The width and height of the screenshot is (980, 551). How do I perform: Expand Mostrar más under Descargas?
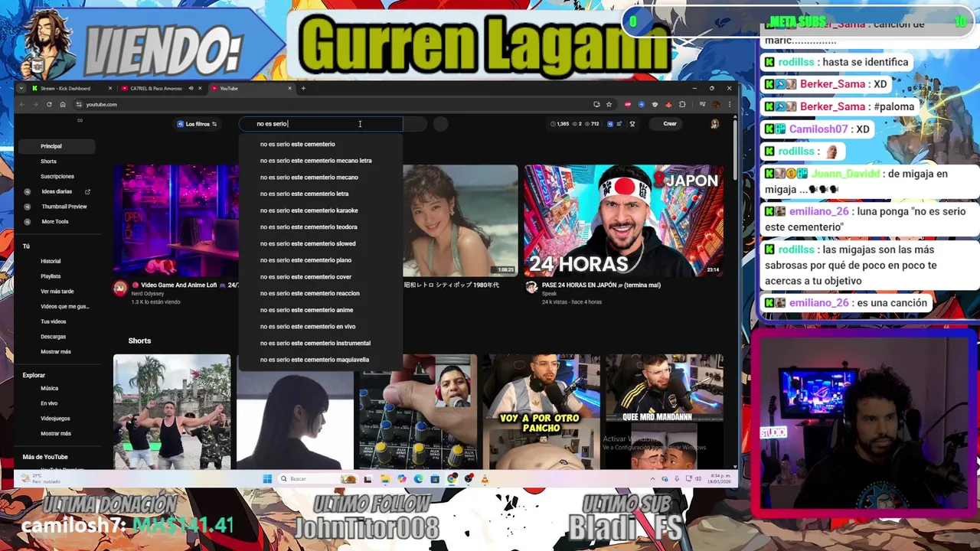tap(57, 352)
